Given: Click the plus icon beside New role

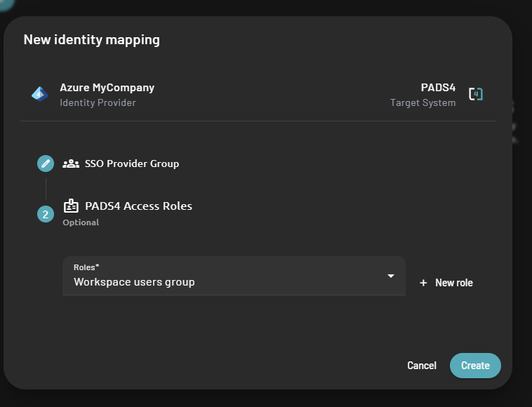Looking at the screenshot, I should pos(423,283).
